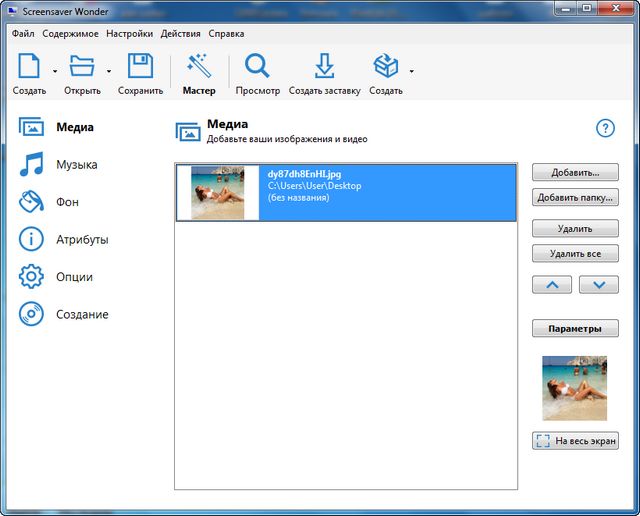
Task: Expand dropdown arrow next to package Создать
Action: pos(411,71)
